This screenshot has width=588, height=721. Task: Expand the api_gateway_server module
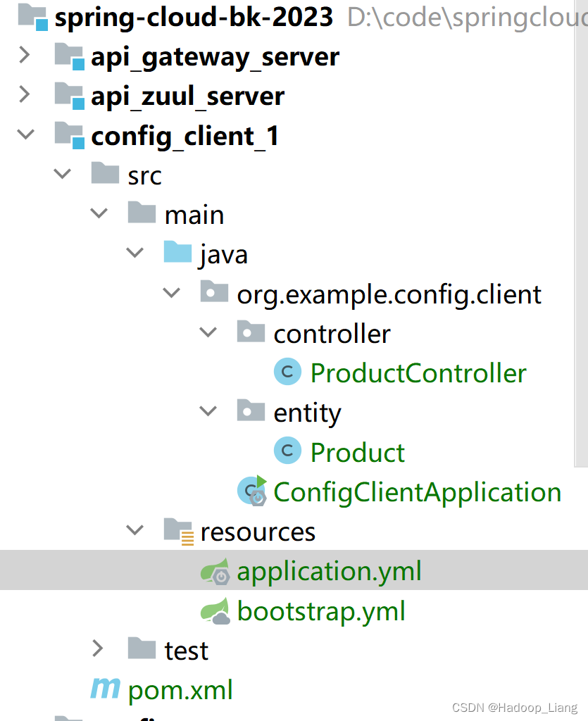(x=25, y=55)
